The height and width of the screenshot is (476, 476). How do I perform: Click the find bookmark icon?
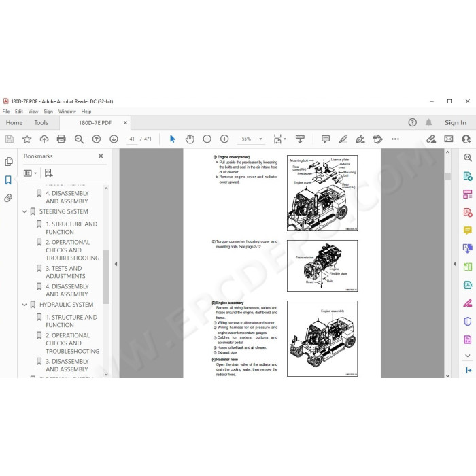click(x=48, y=173)
